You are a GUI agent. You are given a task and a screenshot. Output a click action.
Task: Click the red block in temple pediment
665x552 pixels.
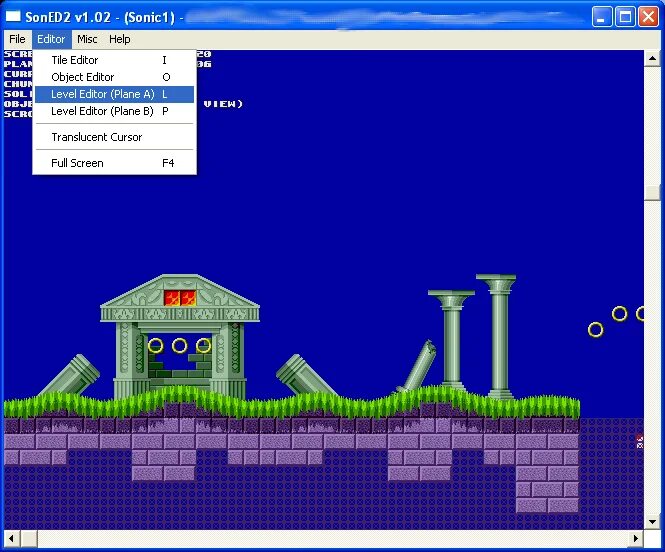(180, 298)
